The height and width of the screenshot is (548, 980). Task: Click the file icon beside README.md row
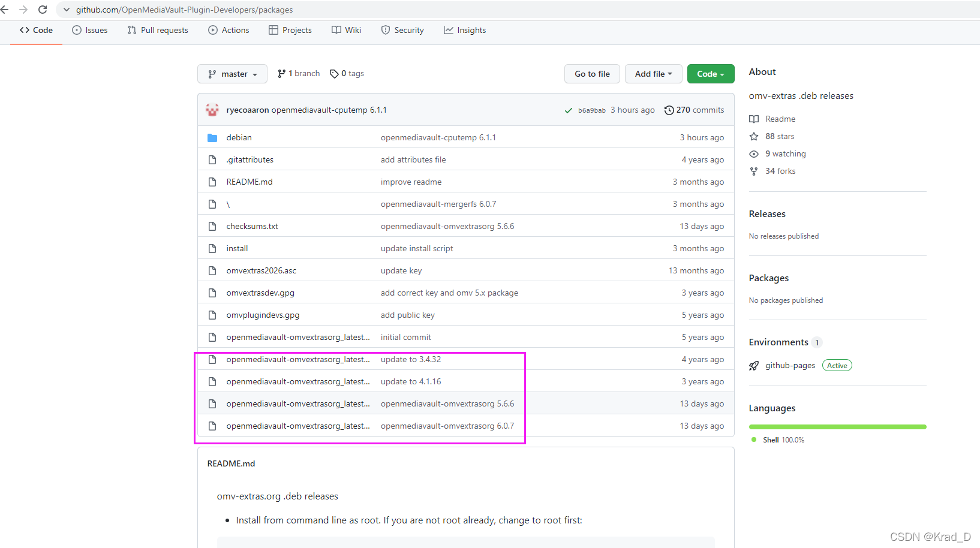(x=212, y=182)
